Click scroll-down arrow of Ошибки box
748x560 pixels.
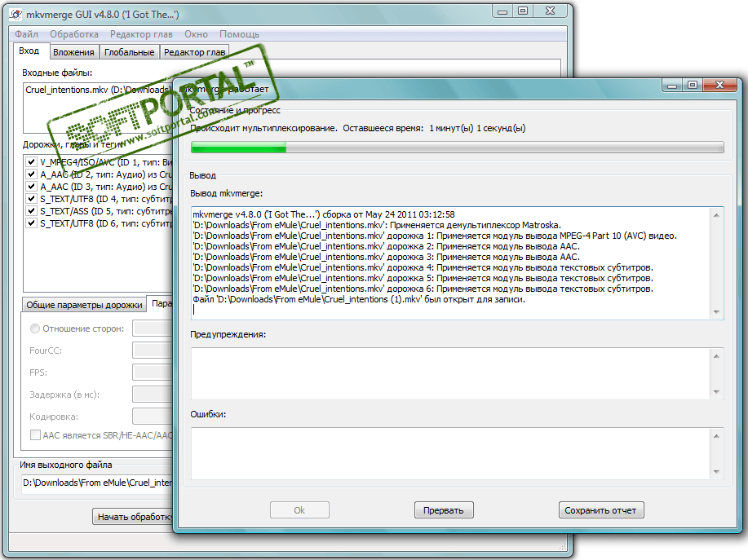click(716, 472)
